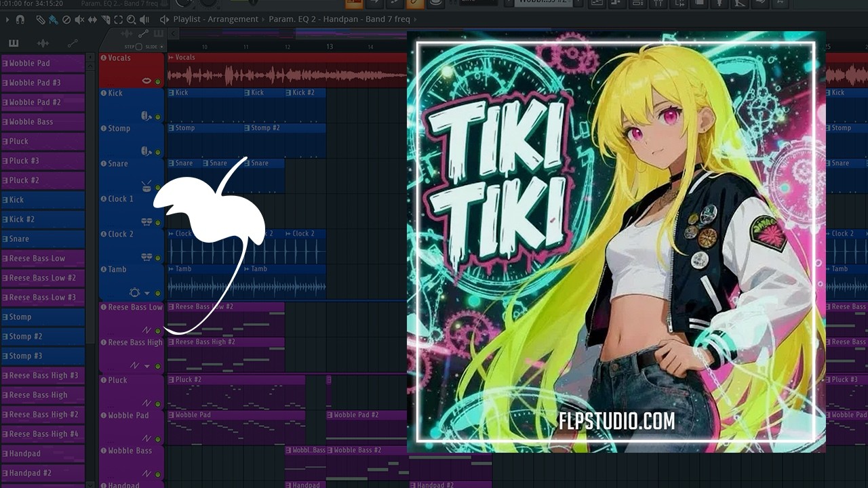Mute the Snare track

click(158, 187)
